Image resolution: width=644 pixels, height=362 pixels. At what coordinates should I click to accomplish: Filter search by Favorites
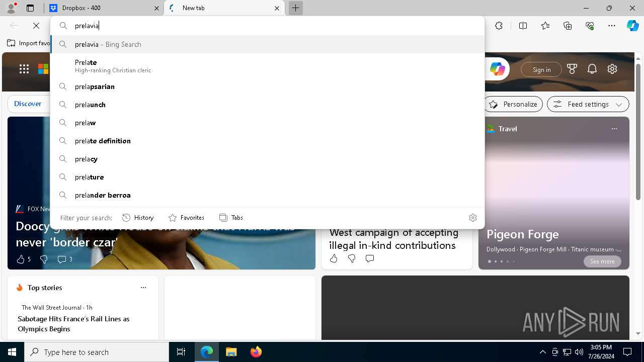point(186,218)
